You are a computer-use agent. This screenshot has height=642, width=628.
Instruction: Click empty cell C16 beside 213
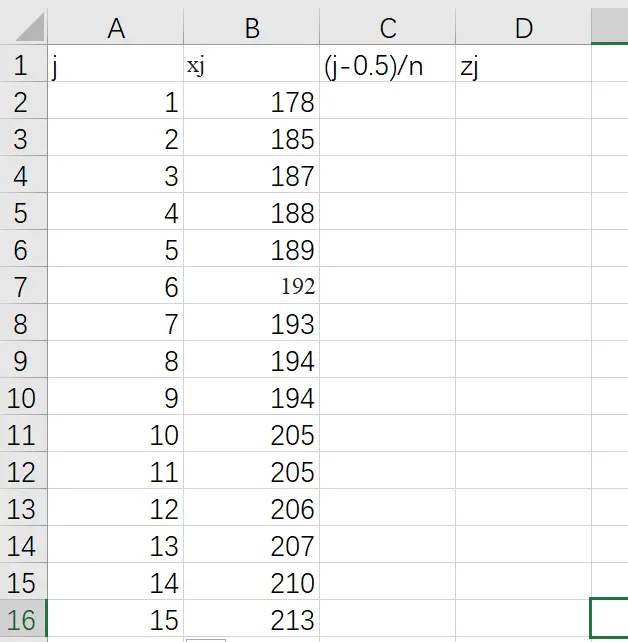[387, 618]
